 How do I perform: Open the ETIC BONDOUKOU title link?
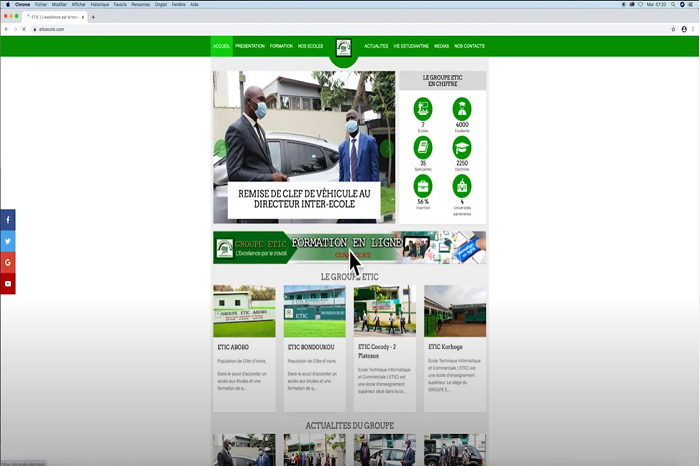click(x=311, y=347)
